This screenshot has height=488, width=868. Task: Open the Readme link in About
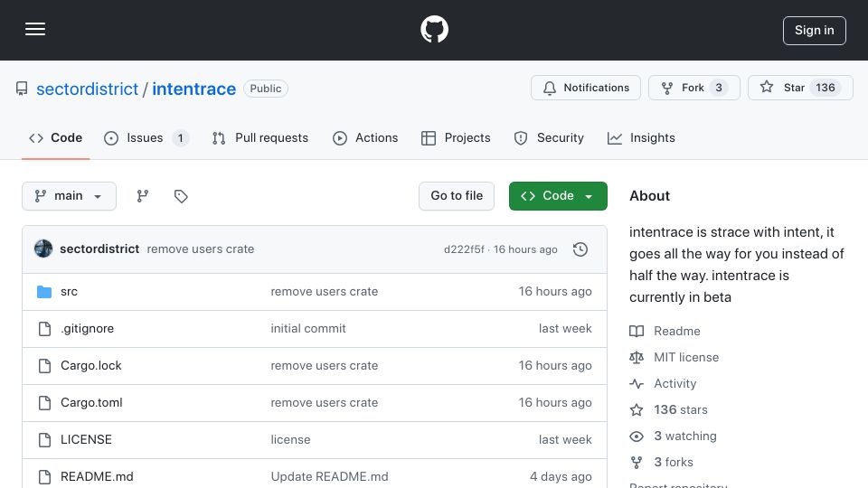pos(677,332)
